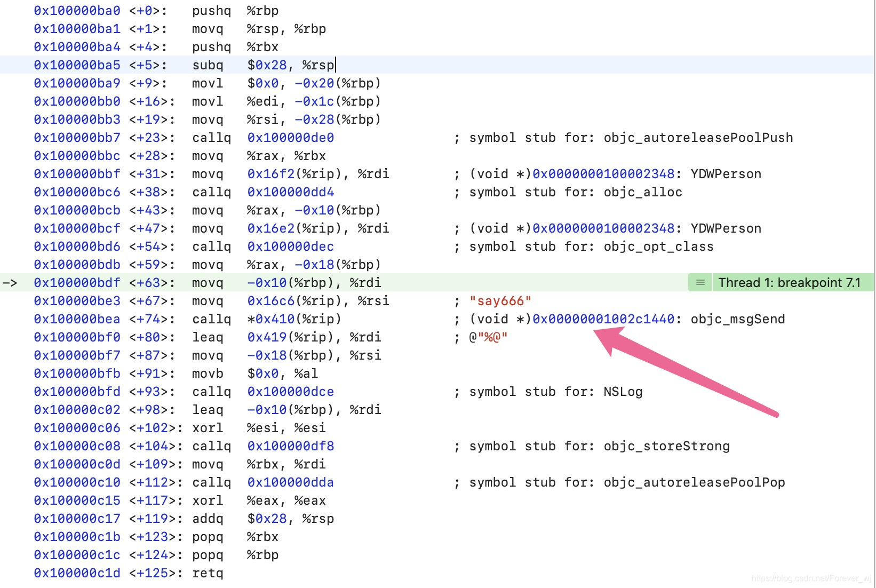Viewport: 876px width, 588px height.
Task: Click the operand 0x16c6(%rip), %rsi
Action: pos(318,301)
